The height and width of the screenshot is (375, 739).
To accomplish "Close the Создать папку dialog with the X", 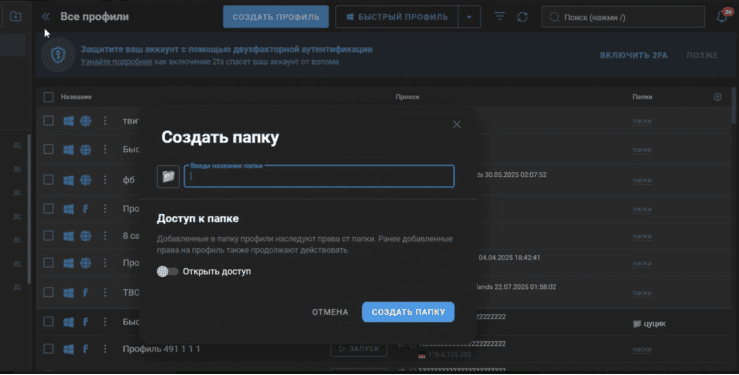I will [457, 124].
